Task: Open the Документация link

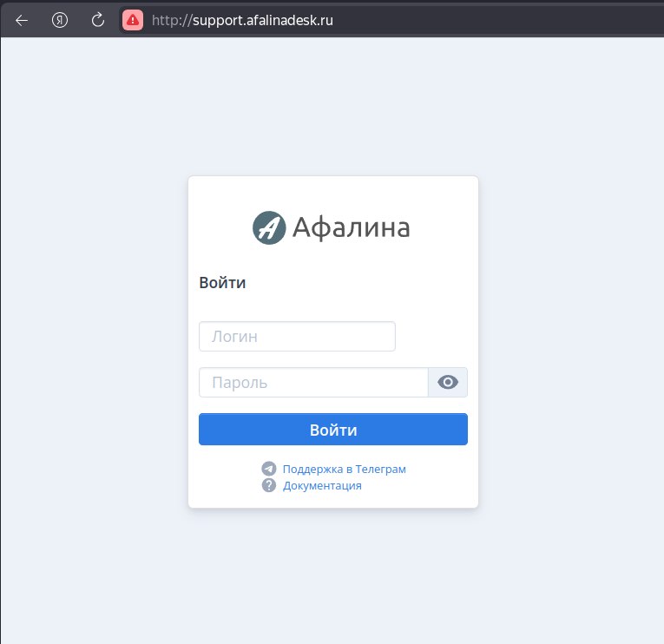Action: (322, 486)
